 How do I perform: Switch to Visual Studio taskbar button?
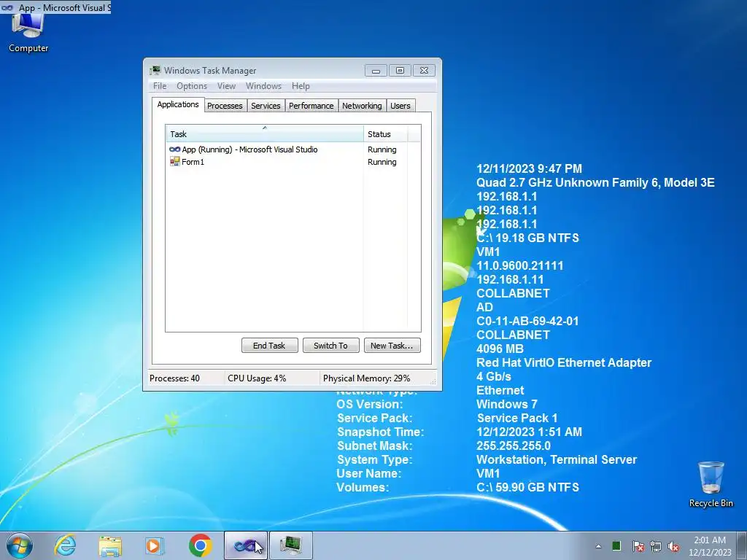coord(245,545)
